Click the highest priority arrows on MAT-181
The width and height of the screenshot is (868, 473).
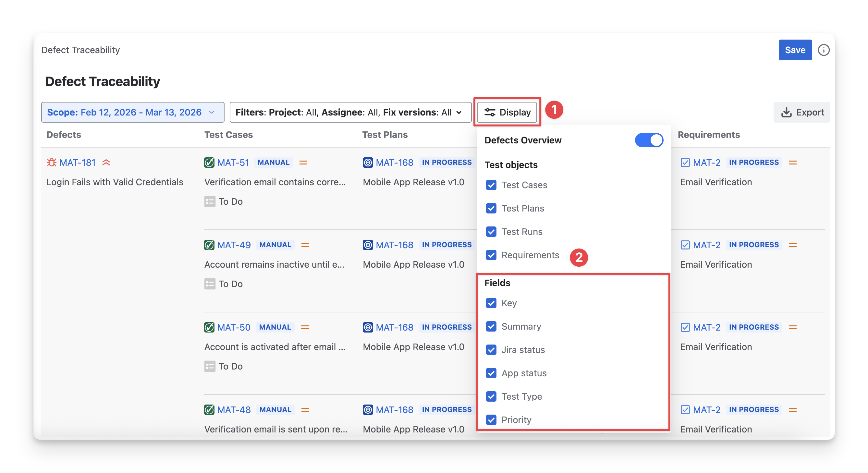pos(106,163)
